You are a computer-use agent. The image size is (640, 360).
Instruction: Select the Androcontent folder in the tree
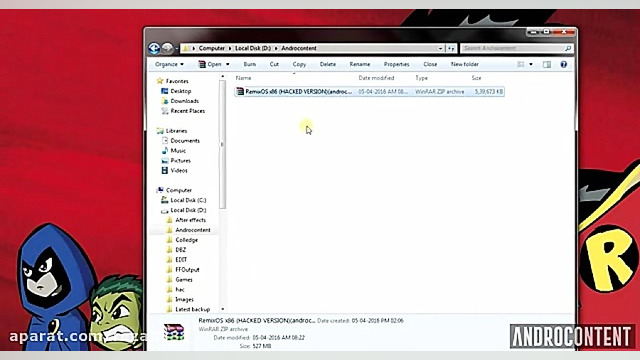pos(193,230)
